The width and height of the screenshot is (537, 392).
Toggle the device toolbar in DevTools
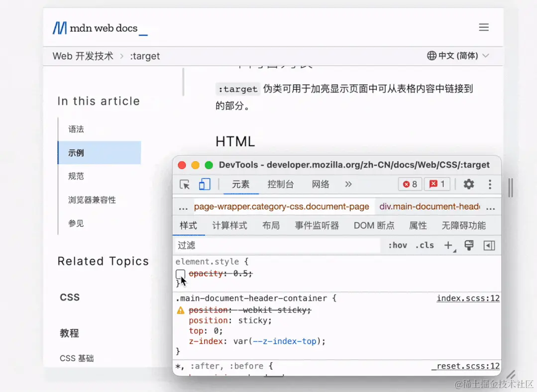[205, 184]
